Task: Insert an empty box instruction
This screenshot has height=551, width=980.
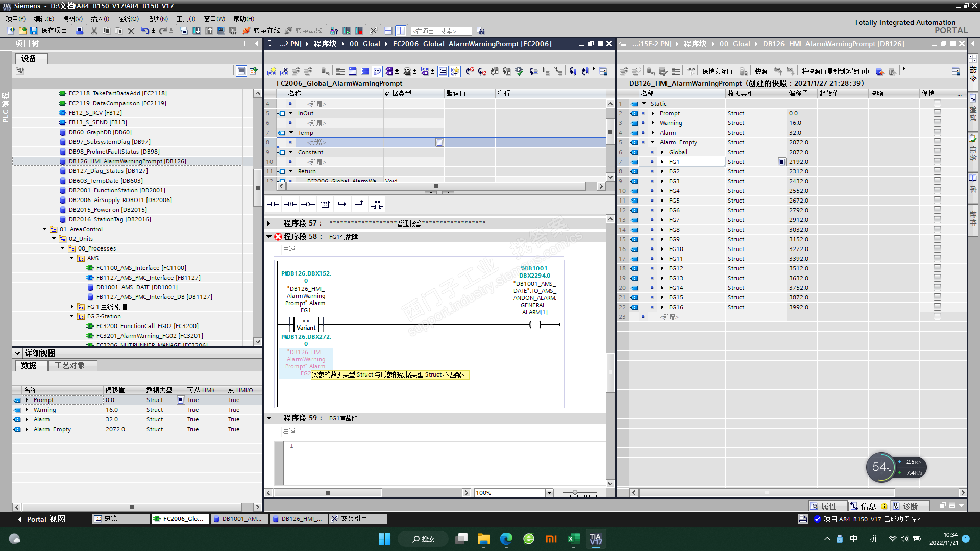Action: click(325, 204)
